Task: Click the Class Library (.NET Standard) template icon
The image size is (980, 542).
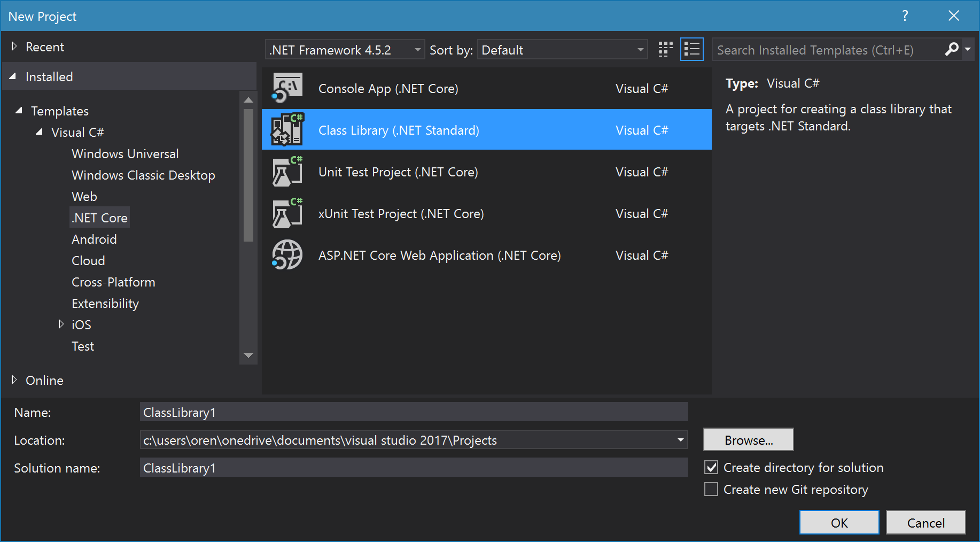Action: coord(287,130)
